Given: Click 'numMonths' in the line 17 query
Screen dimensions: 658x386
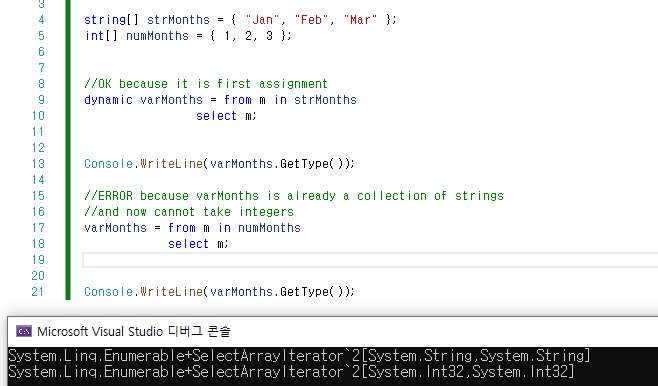Looking at the screenshot, I should (x=269, y=228).
